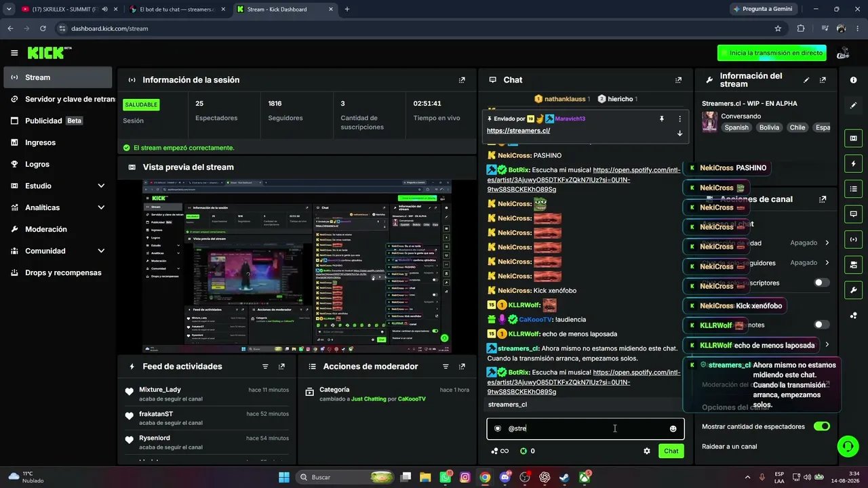Image resolution: width=868 pixels, height=488 pixels.
Task: Turn off Mostrar cantidad de espectadores
Action: [x=821, y=426]
